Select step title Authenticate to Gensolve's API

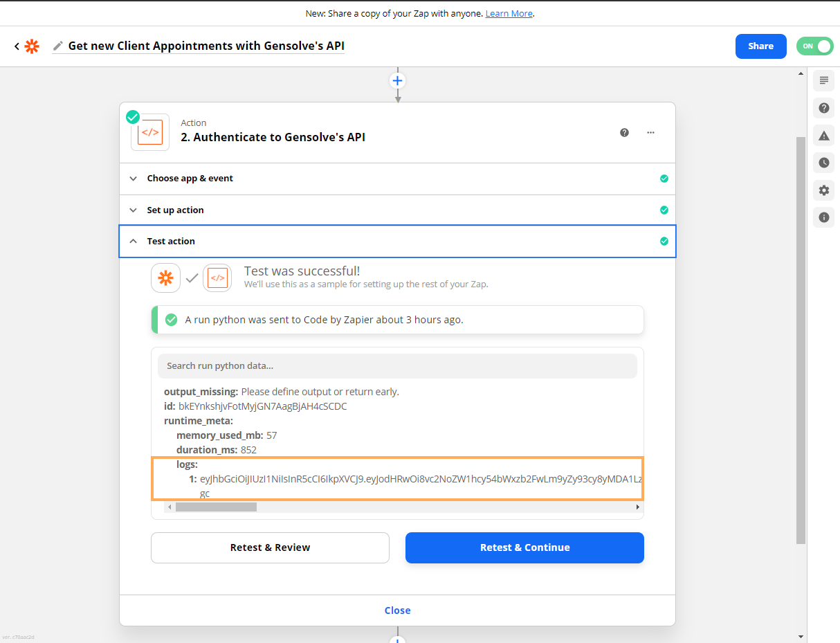coord(273,137)
